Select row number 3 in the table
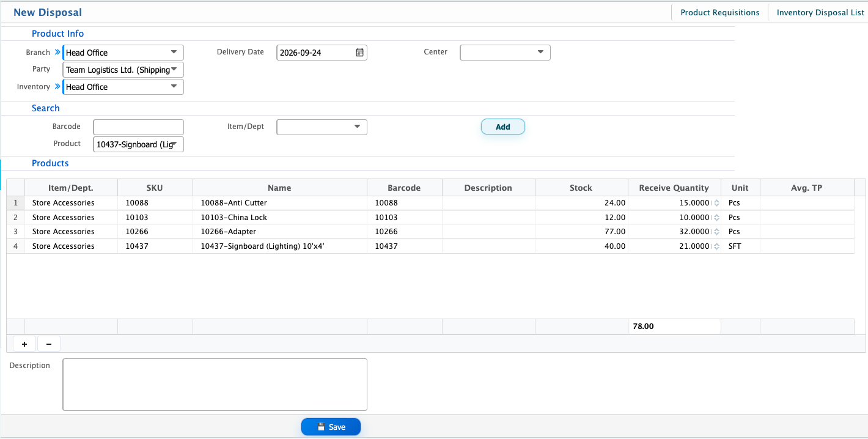868x439 pixels. click(x=16, y=232)
